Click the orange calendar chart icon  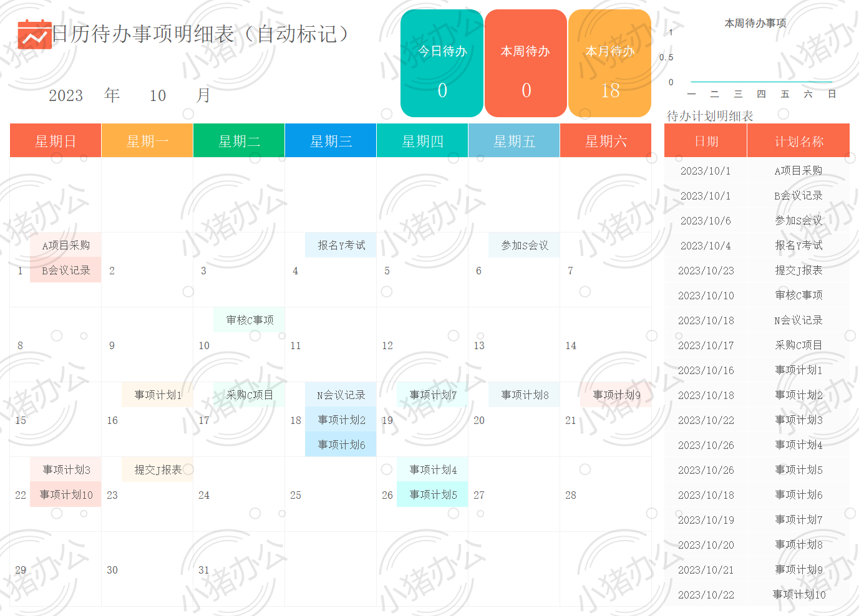(x=34, y=34)
